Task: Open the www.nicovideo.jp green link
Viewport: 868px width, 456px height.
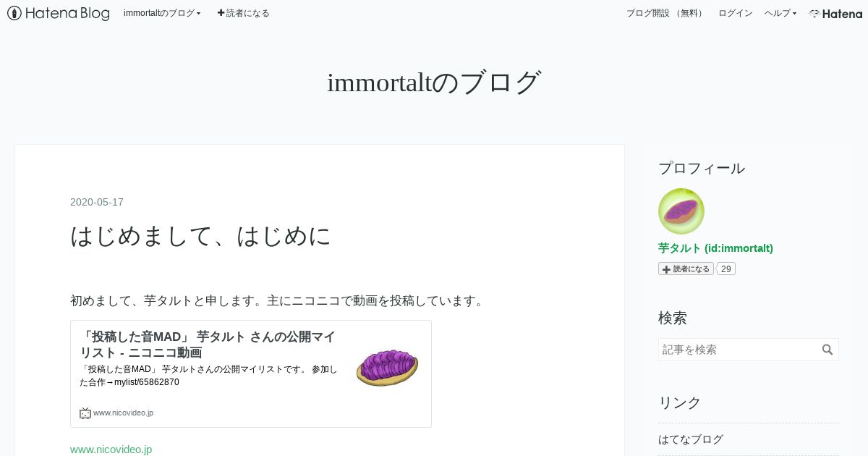Action: pos(111,449)
